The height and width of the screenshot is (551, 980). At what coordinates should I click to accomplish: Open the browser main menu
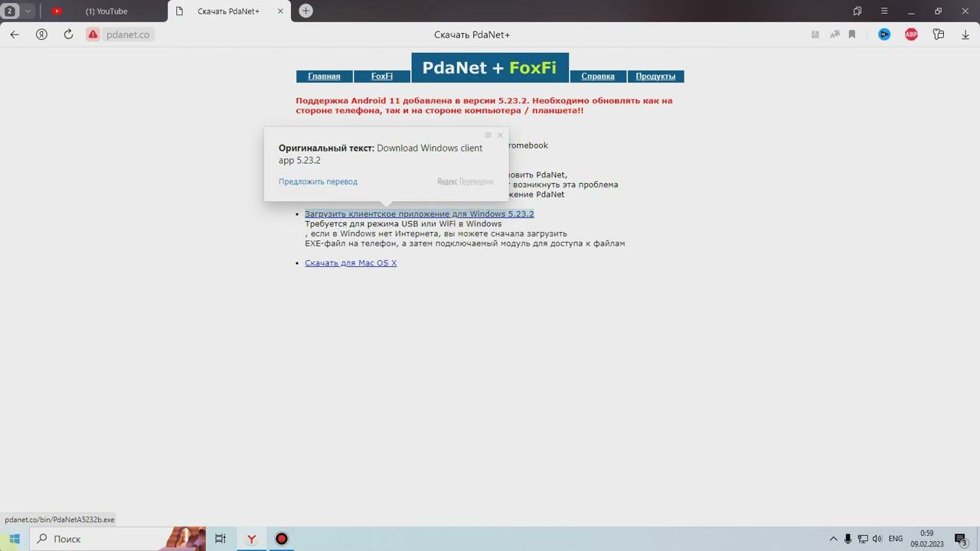[x=884, y=11]
